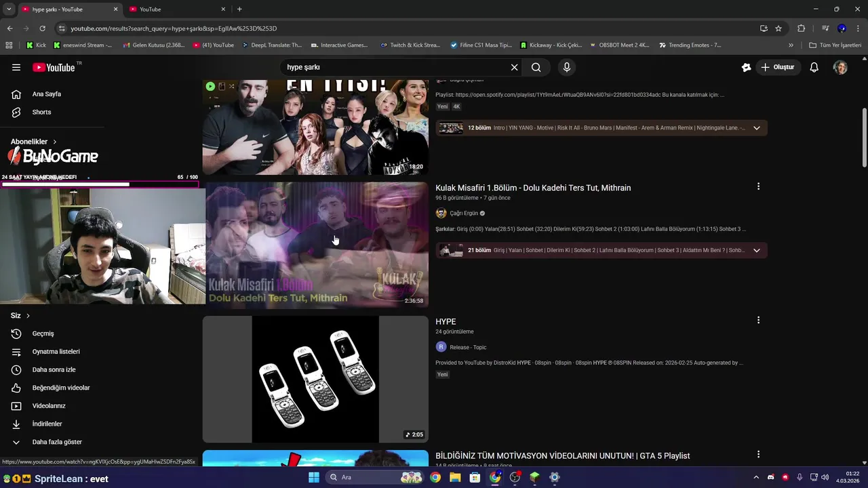This screenshot has height=488, width=868.
Task: Expand the Siz section chevron
Action: (28, 316)
